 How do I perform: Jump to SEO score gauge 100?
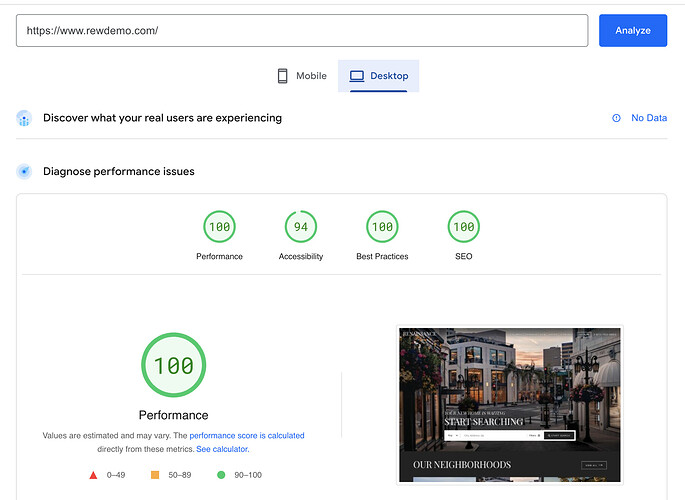[x=464, y=227]
